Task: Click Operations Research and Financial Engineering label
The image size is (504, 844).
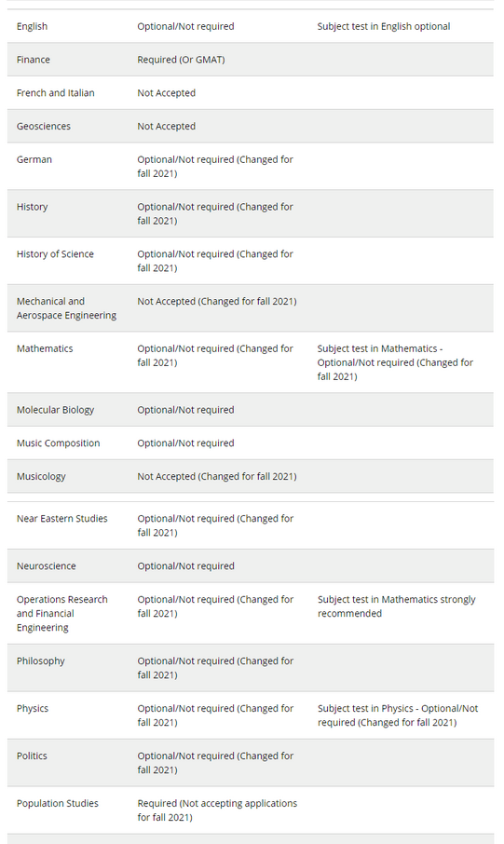Action: click(61, 614)
